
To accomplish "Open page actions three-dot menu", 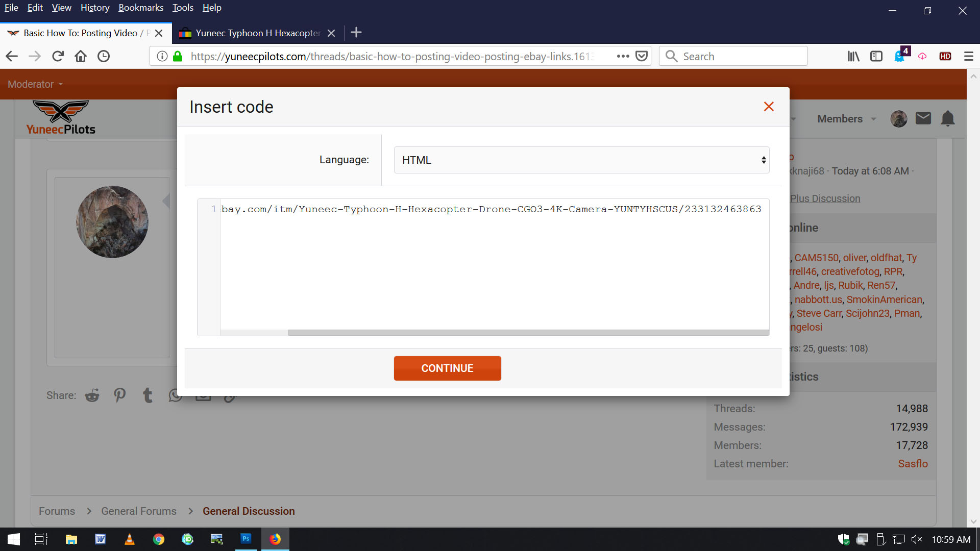I will pyautogui.click(x=623, y=56).
